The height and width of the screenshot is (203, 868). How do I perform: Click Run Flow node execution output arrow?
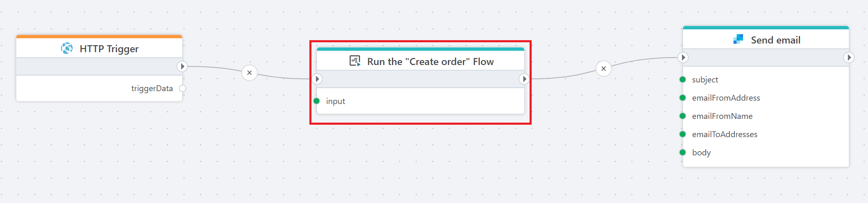click(x=524, y=79)
